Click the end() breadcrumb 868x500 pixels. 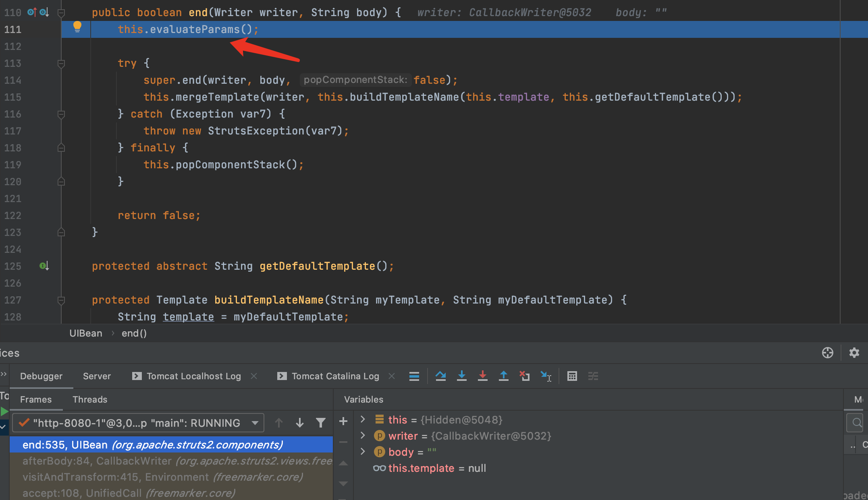coord(134,333)
